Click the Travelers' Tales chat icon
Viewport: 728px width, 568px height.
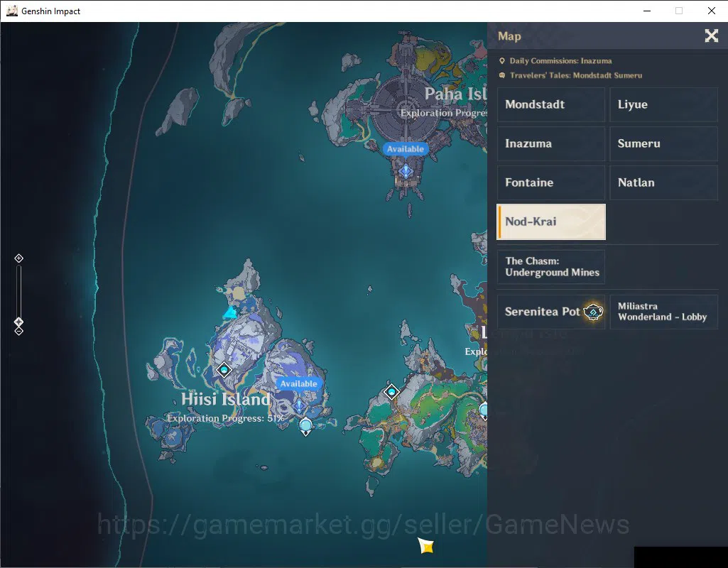tap(502, 75)
